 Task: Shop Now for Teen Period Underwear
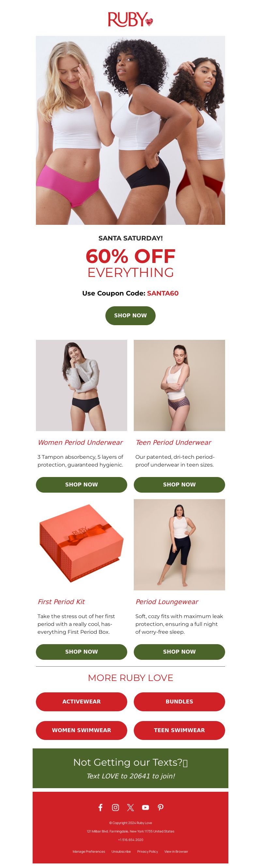(x=179, y=485)
